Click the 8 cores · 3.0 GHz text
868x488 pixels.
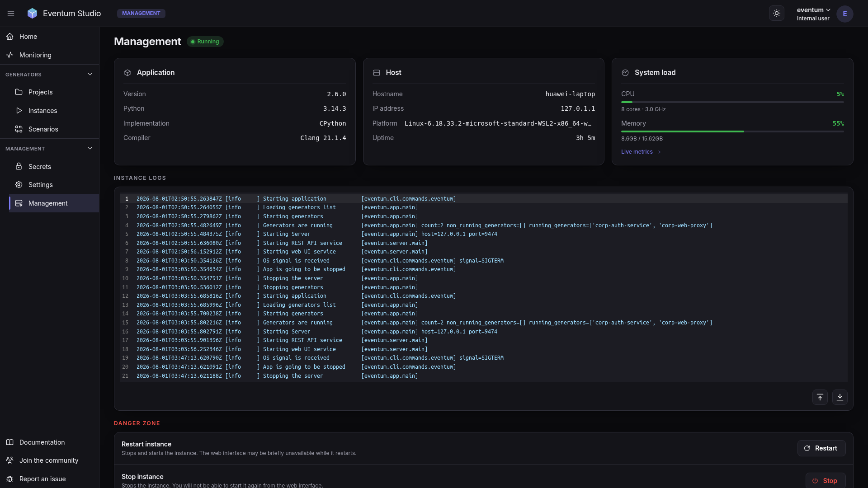tap(643, 109)
